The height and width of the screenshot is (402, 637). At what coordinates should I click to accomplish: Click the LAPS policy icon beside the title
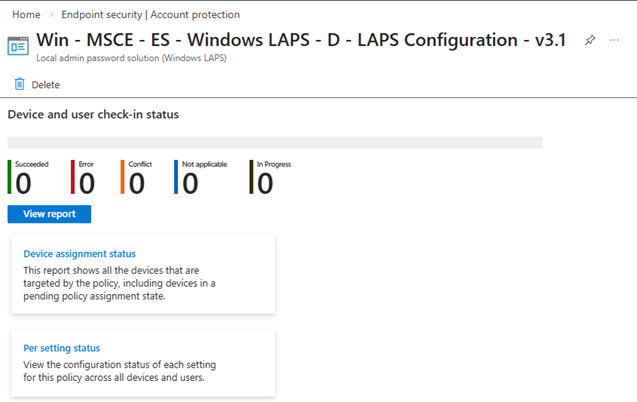click(x=19, y=47)
